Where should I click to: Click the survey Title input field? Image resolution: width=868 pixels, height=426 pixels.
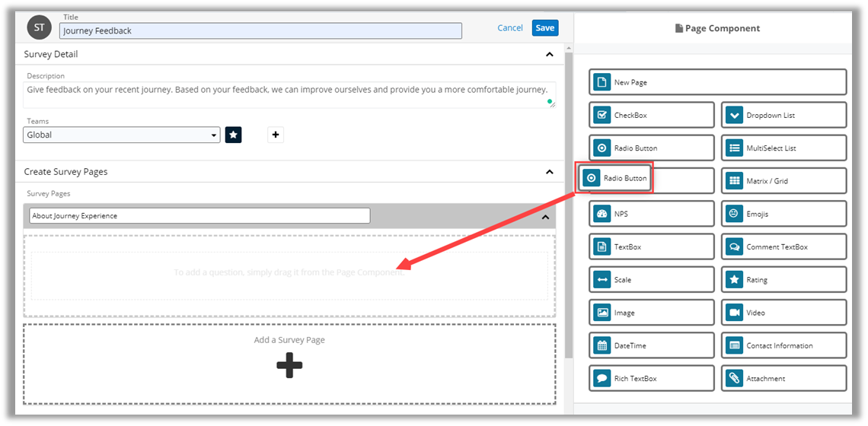tap(260, 31)
